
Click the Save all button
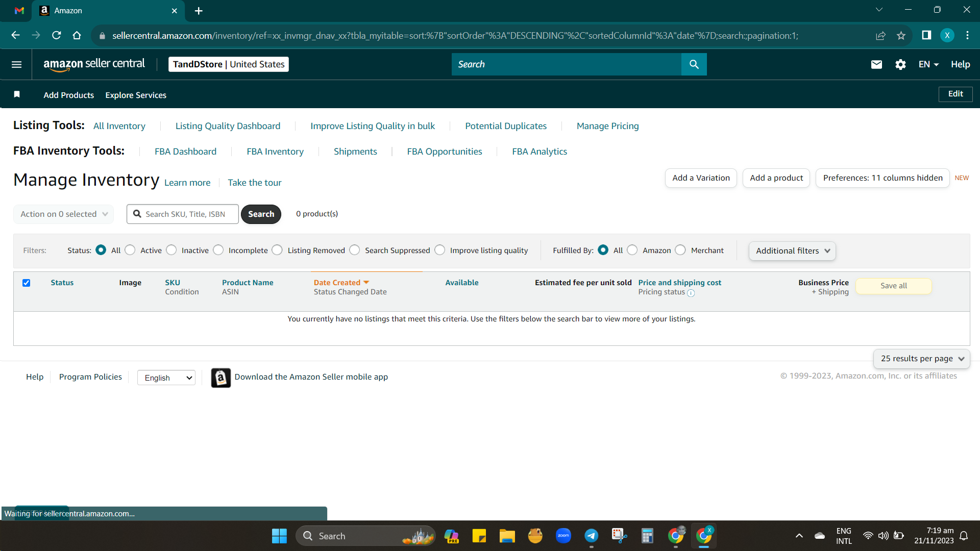894,286
